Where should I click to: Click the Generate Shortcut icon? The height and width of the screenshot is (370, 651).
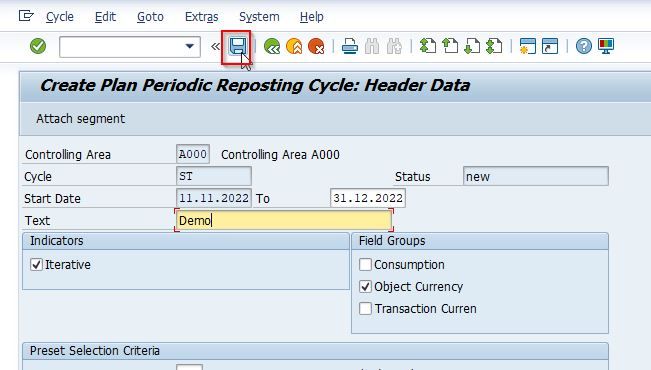coord(550,46)
